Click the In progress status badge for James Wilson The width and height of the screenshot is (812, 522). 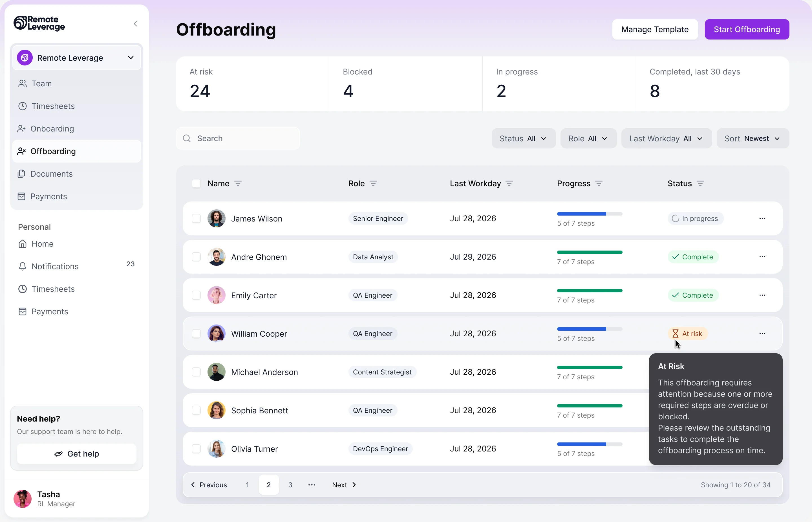point(696,219)
